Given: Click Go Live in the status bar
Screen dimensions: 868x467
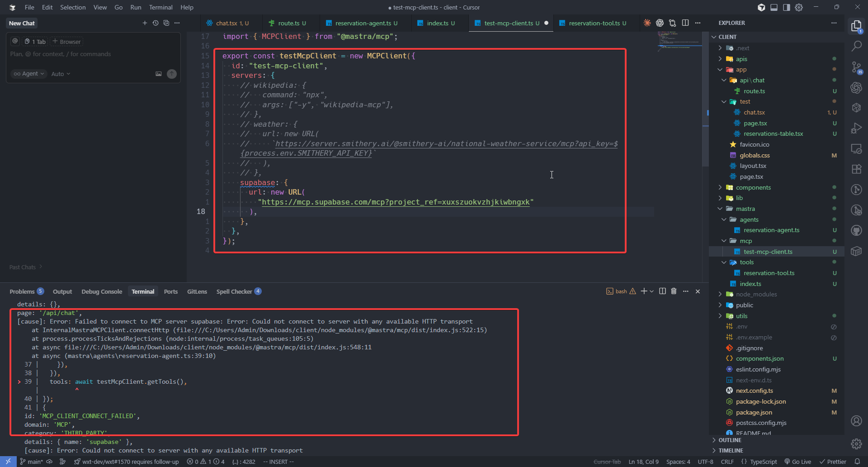Looking at the screenshot, I should (x=798, y=462).
